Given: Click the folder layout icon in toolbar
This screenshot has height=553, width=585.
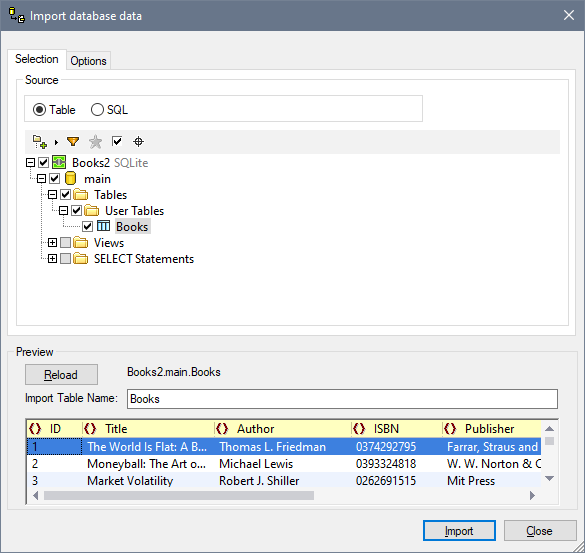Looking at the screenshot, I should coord(40,142).
